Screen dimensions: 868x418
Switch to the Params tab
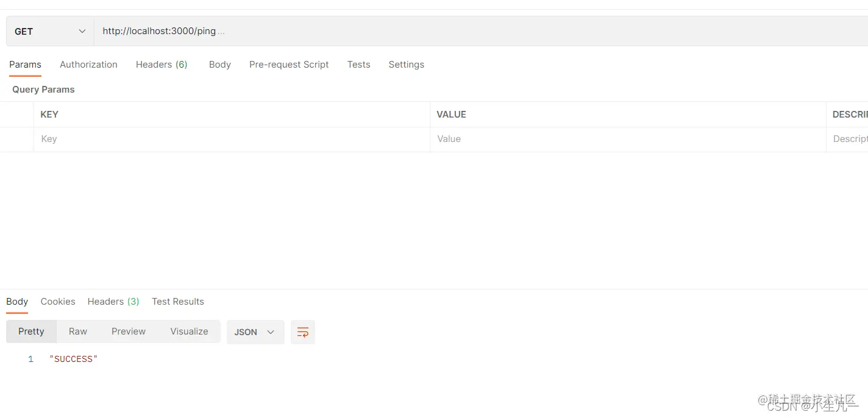click(x=25, y=65)
